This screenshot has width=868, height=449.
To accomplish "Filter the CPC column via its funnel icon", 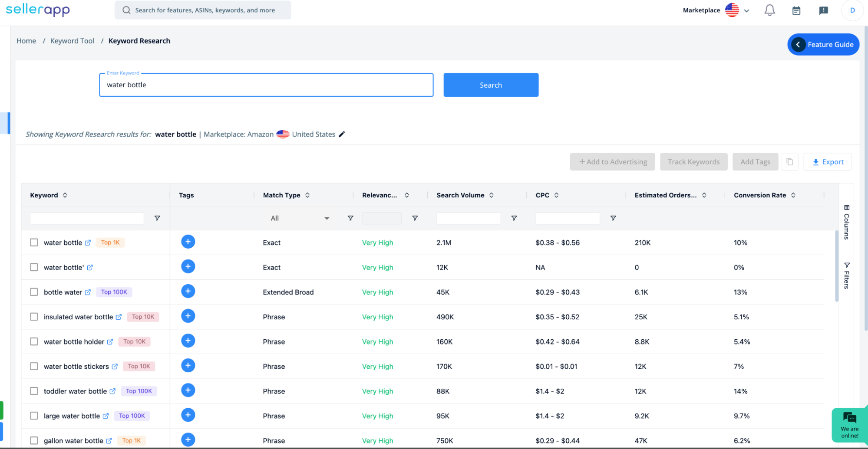I will click(x=613, y=218).
